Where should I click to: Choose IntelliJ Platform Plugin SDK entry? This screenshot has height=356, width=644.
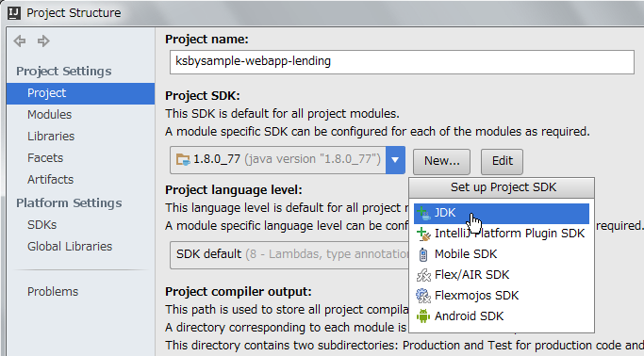[502, 234]
